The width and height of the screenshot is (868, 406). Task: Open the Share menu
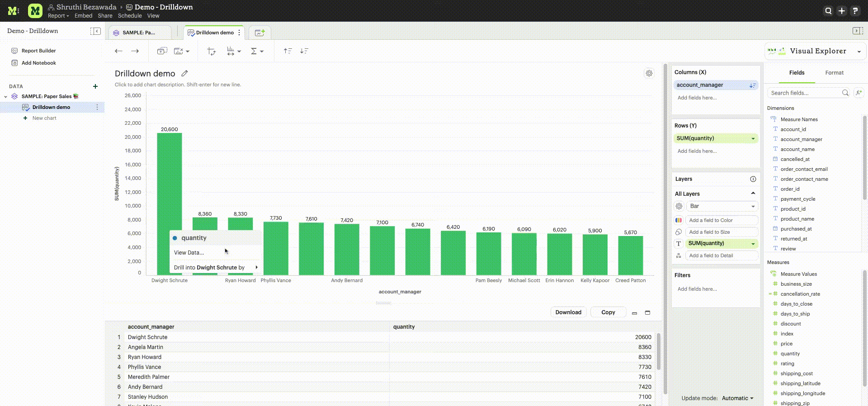pyautogui.click(x=105, y=16)
